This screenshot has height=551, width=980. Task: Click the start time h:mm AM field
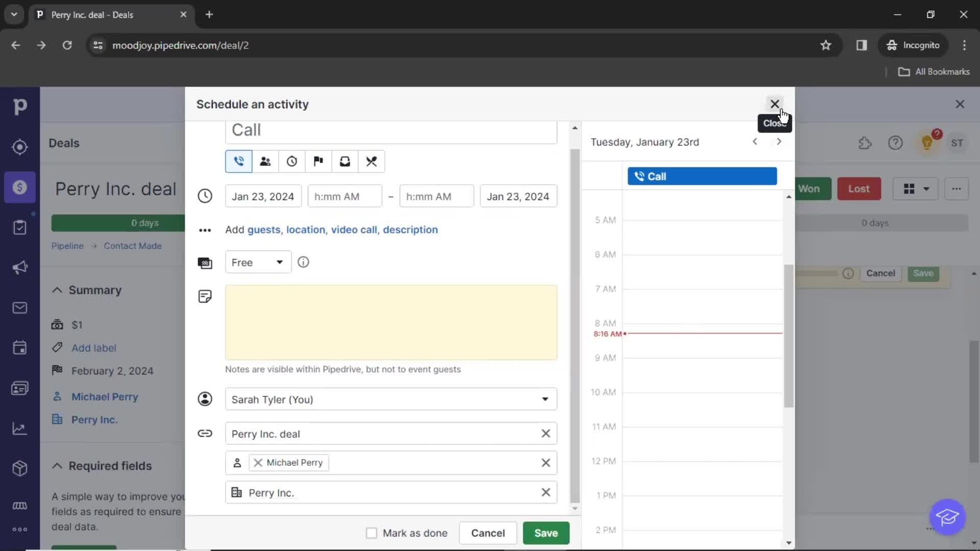point(345,196)
